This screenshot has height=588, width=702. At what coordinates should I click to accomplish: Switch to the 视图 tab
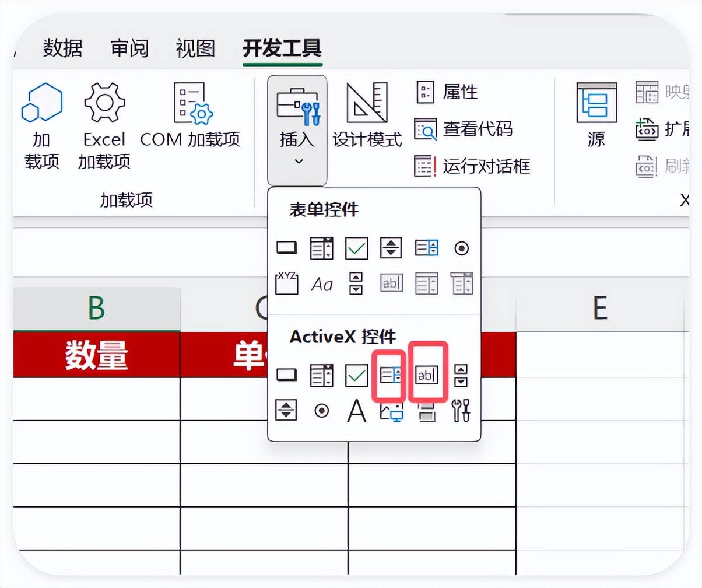[196, 48]
